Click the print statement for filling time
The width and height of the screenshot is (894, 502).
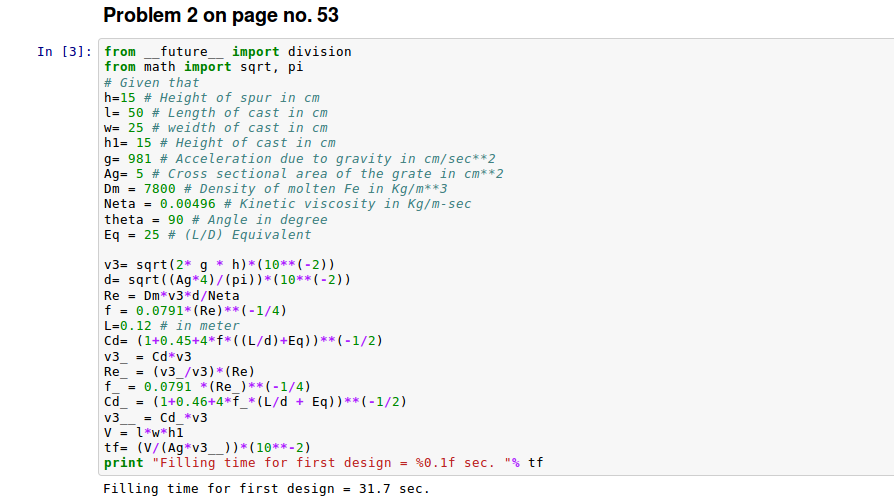[323, 462]
